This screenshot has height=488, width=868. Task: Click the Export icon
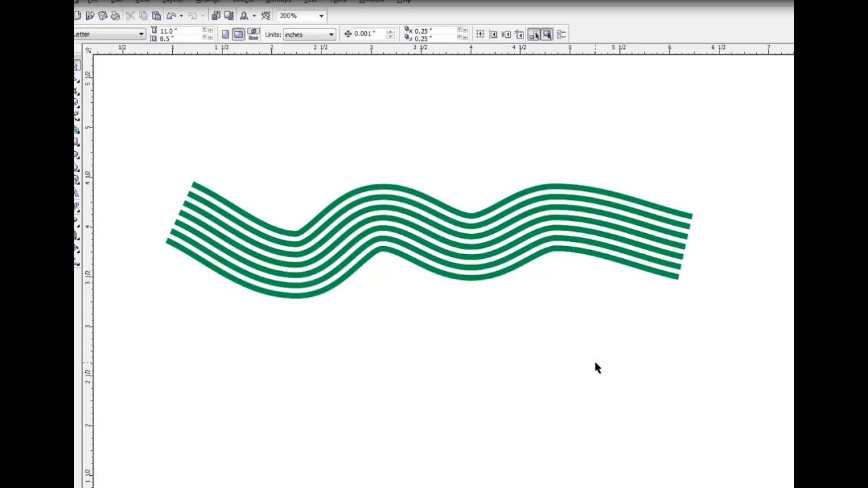point(229,16)
